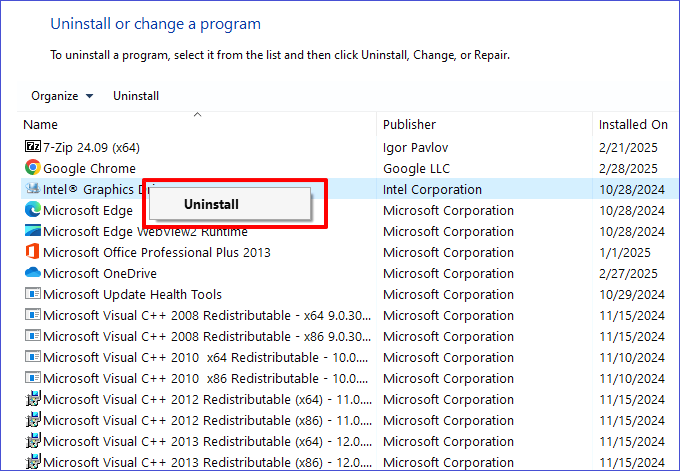680x471 pixels.
Task: Select Visual C++ 2010 x64 Redistributable entry
Action: point(206,357)
